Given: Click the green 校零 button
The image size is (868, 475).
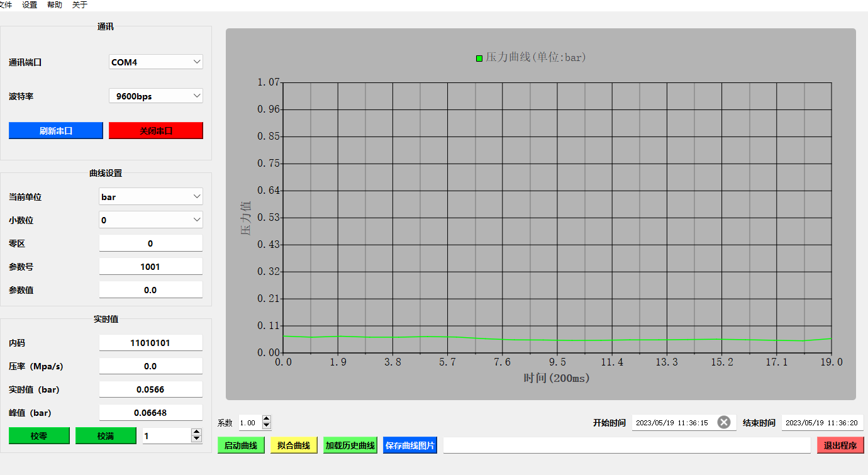Looking at the screenshot, I should 39,435.
